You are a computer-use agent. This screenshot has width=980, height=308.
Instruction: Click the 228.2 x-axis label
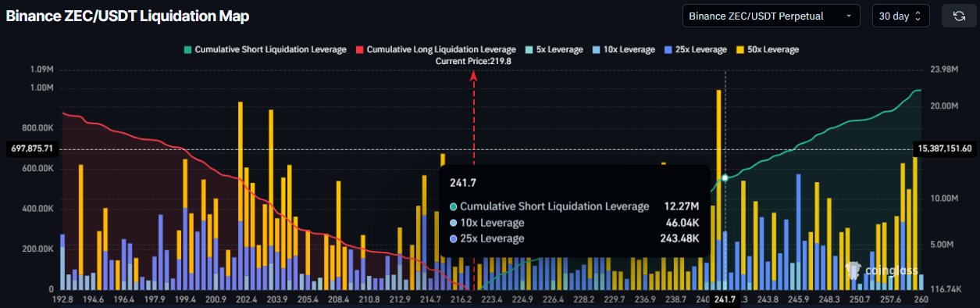click(x=583, y=299)
